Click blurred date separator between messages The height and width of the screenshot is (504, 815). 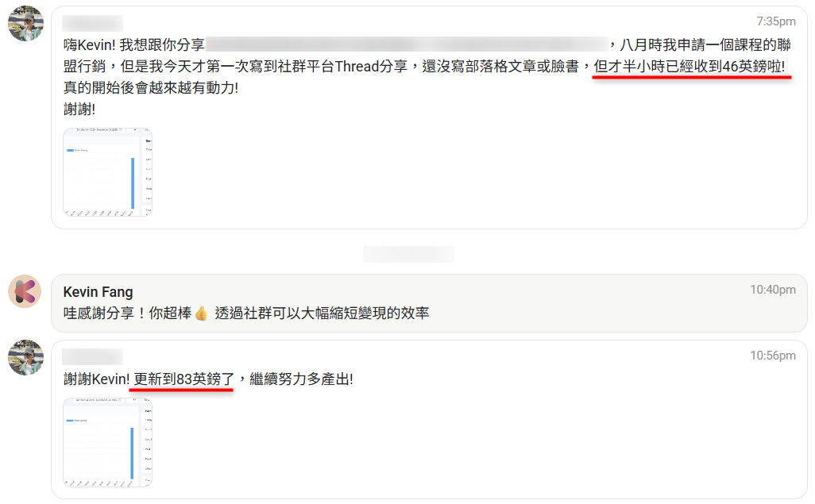coord(408,254)
